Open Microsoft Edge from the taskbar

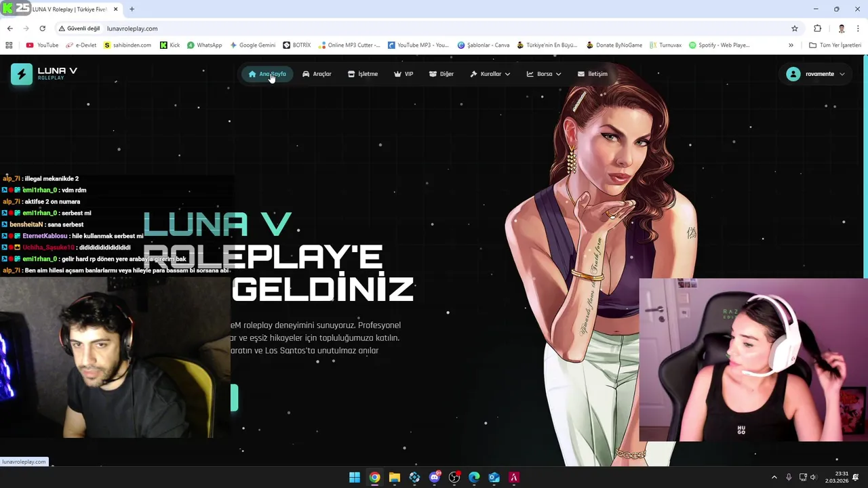click(x=474, y=478)
